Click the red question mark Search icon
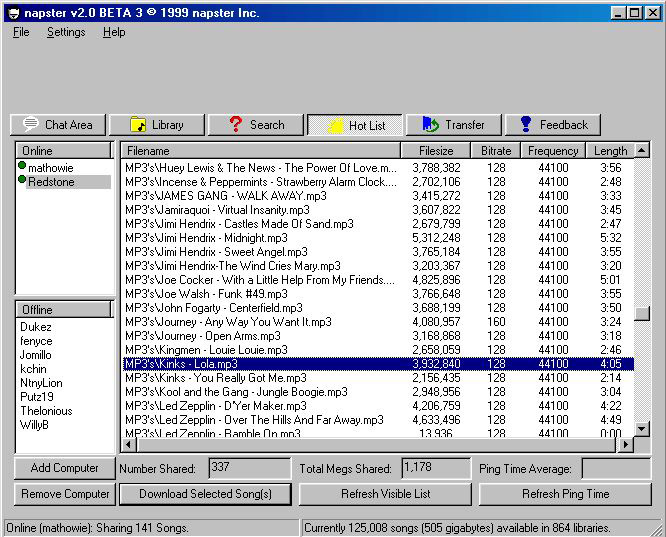Viewport: 666px width, 537px height. (x=236, y=124)
